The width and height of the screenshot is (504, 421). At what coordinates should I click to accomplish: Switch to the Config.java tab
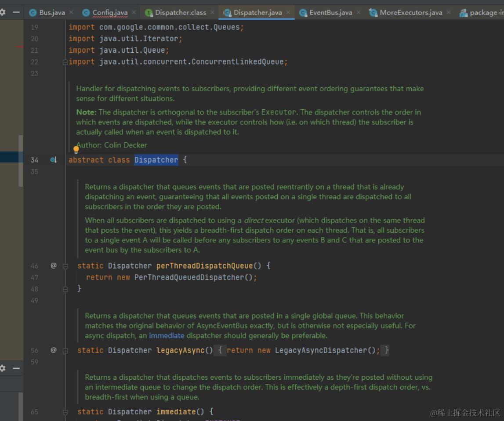point(110,13)
